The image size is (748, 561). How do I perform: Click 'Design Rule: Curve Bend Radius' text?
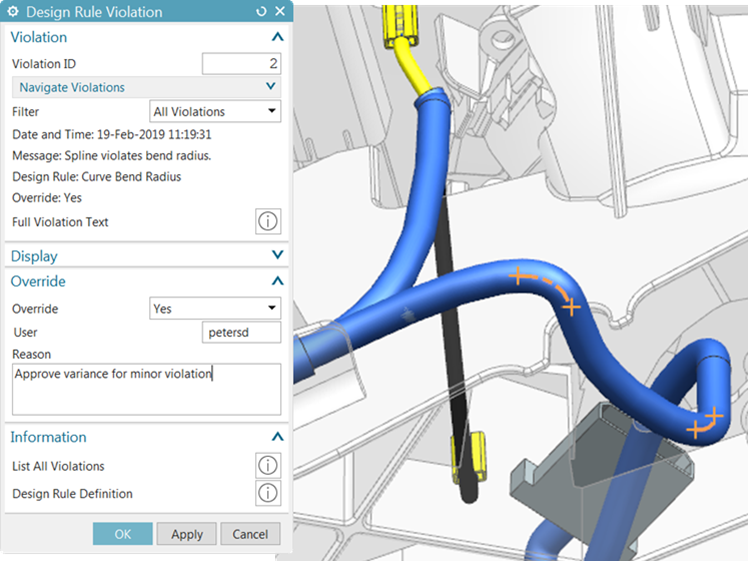click(x=97, y=177)
